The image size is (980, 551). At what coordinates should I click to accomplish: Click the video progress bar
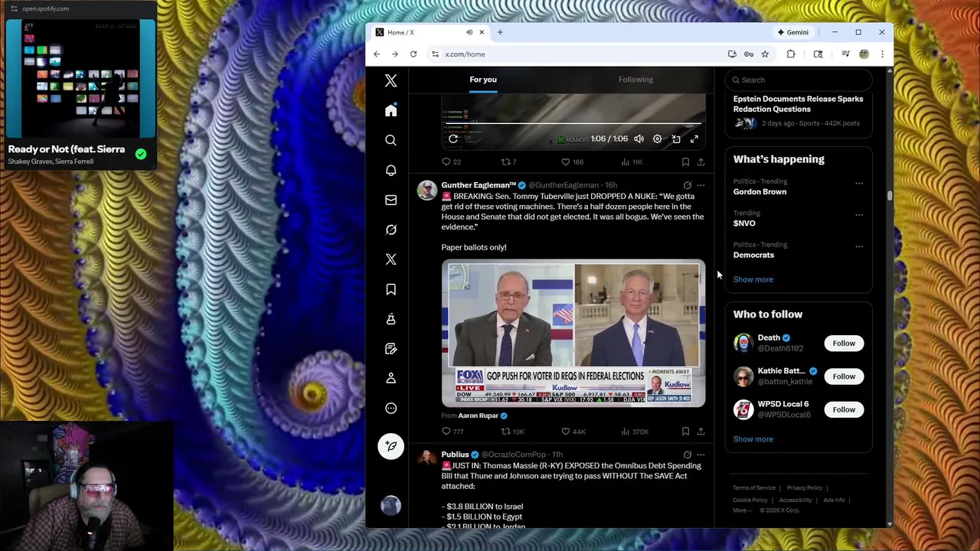pos(573,123)
